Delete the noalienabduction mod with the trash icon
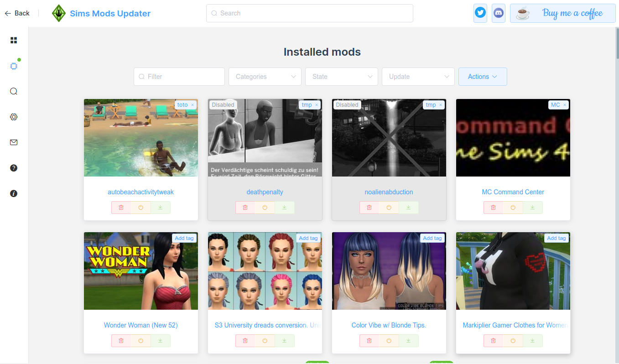The image size is (619, 364). click(369, 208)
